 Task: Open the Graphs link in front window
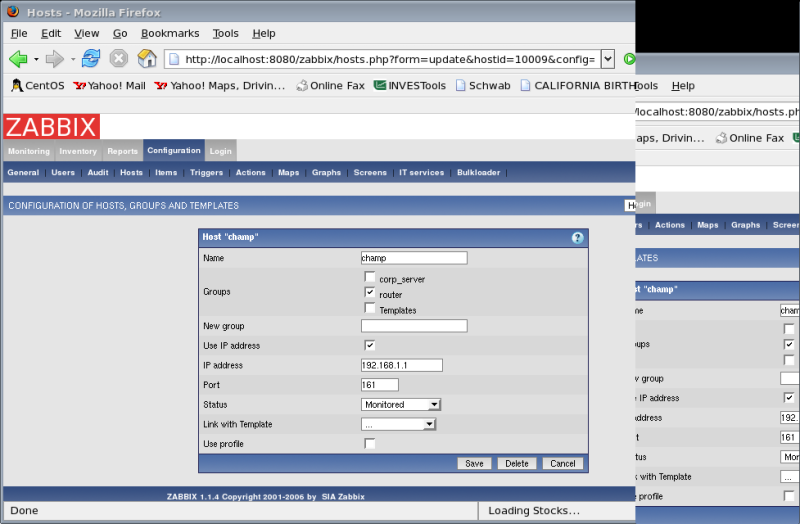point(327,172)
